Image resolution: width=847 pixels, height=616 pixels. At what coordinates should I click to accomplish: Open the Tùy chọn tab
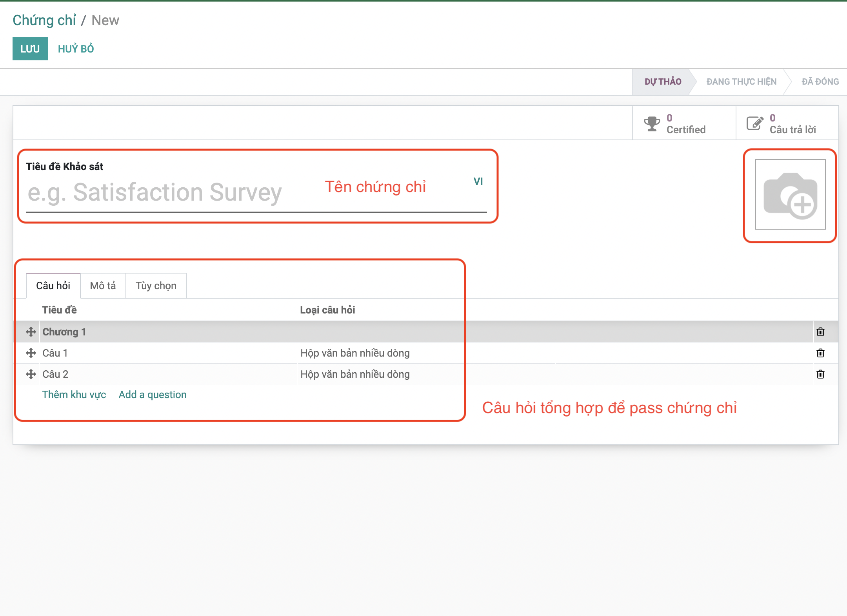pyautogui.click(x=156, y=286)
